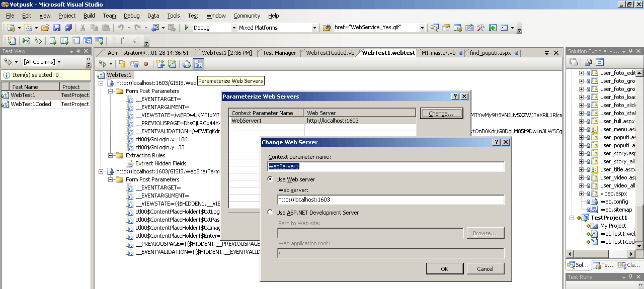Screen dimensions: 644x289
Task: Click My Project in Solution Explorer
Action: (613, 226)
